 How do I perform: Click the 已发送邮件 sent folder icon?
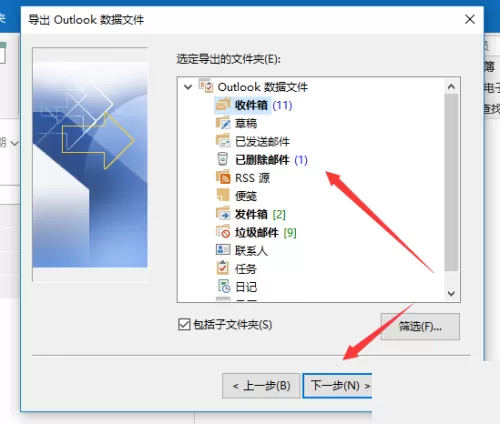pyautogui.click(x=223, y=141)
